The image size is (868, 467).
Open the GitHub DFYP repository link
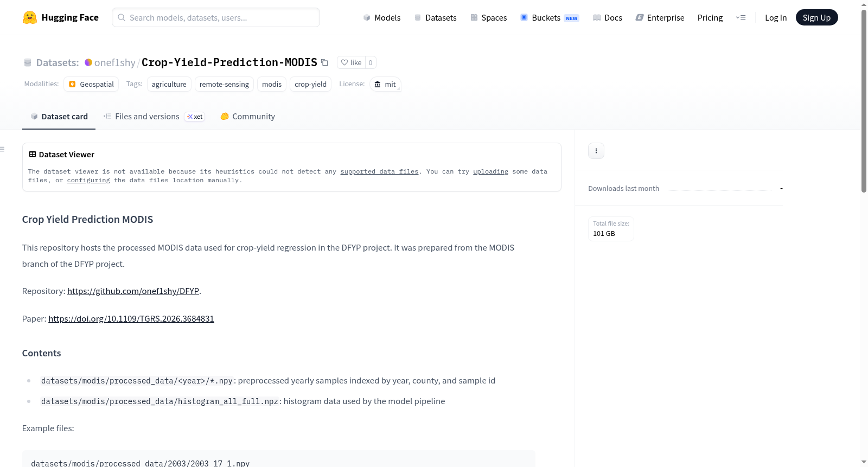(x=133, y=291)
